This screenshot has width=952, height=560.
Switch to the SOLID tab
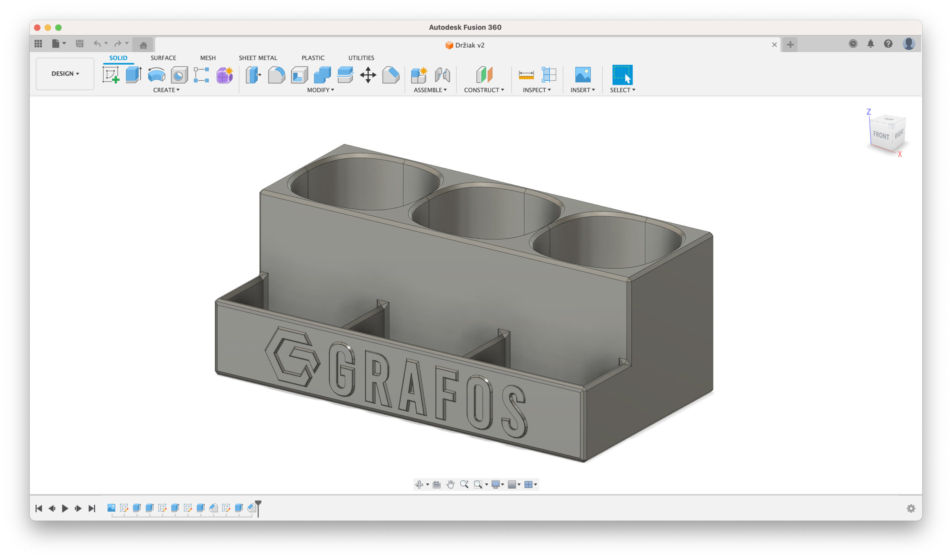coord(118,58)
